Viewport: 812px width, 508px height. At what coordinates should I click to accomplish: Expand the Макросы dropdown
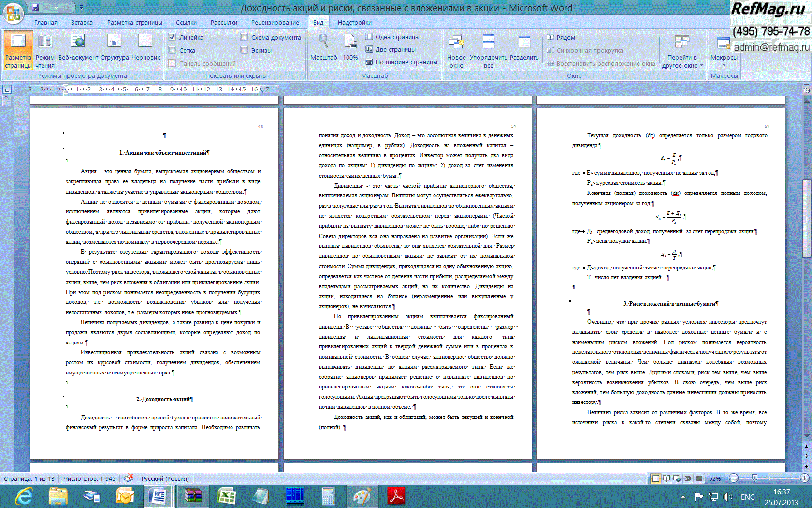point(724,64)
